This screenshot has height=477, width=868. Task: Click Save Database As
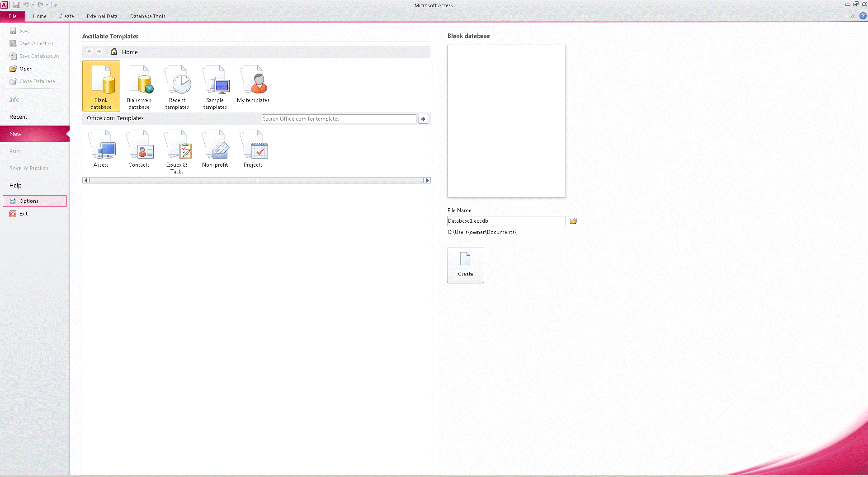[x=35, y=56]
